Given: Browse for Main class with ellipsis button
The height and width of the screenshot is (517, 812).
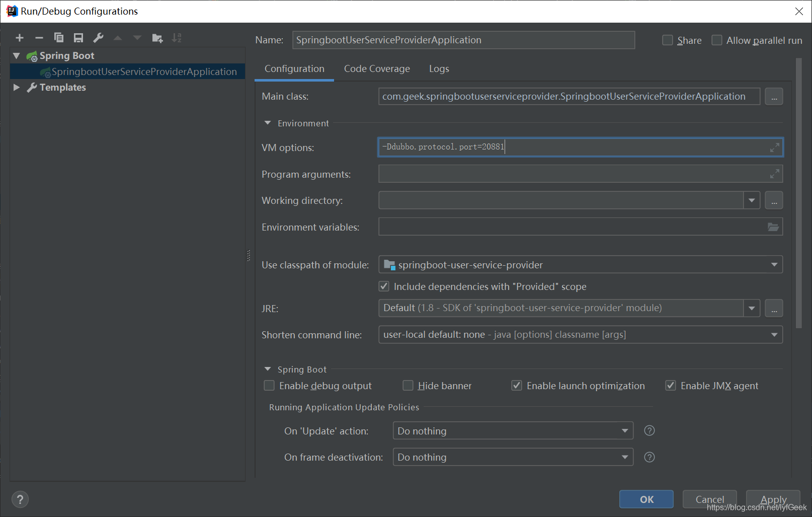Looking at the screenshot, I should tap(774, 96).
